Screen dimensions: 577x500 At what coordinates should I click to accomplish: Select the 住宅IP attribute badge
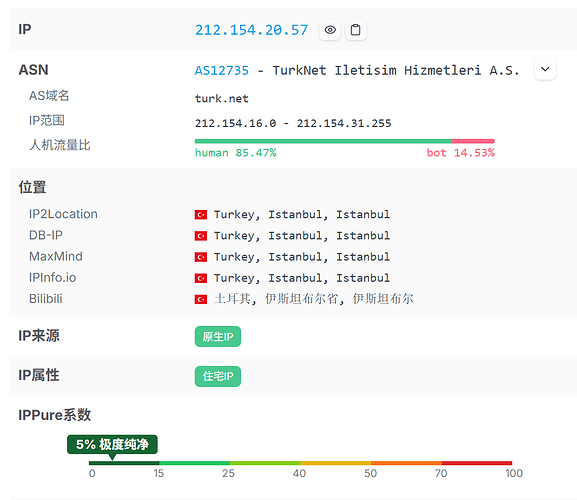218,376
